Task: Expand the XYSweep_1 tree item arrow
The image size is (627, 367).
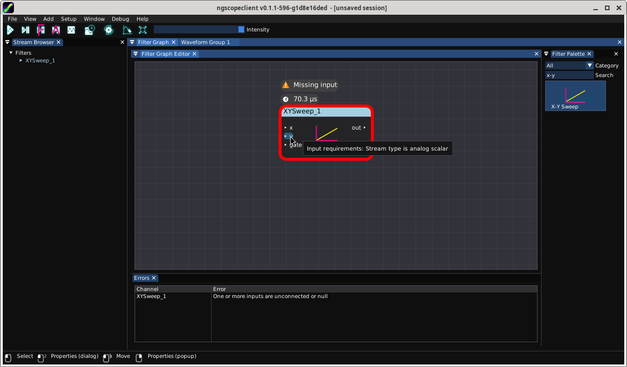Action: point(21,61)
